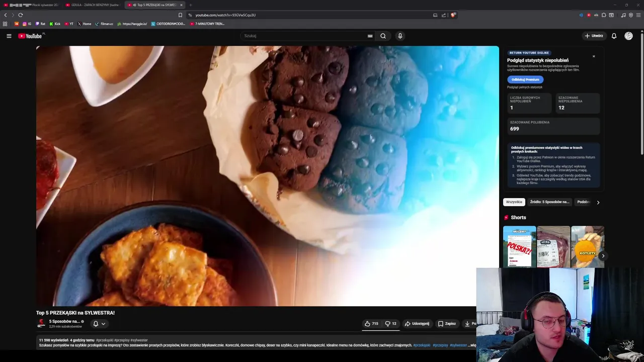Click the red record extension icon

589,15
